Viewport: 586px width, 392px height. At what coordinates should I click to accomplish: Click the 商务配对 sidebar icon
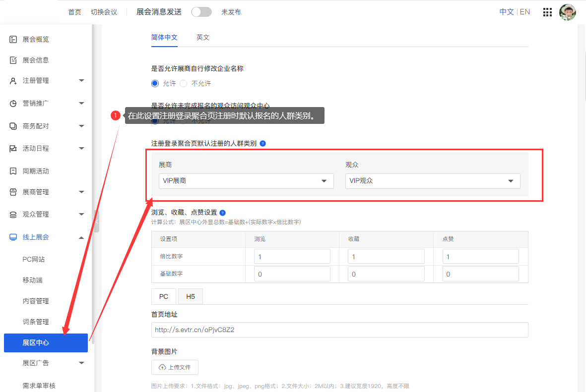coord(12,126)
